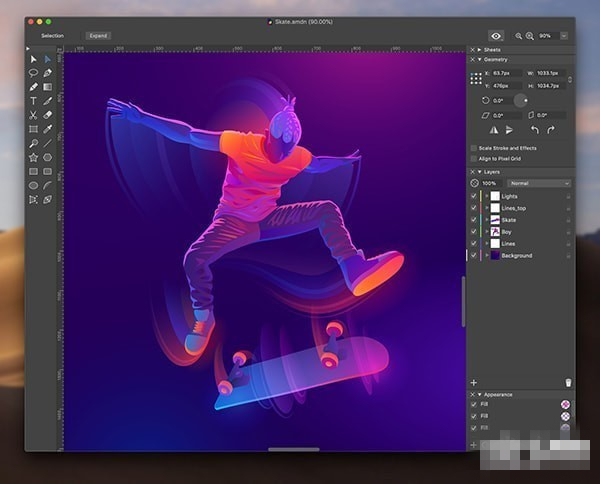Select the Text tool
This screenshot has width=600, height=484.
pos(33,101)
